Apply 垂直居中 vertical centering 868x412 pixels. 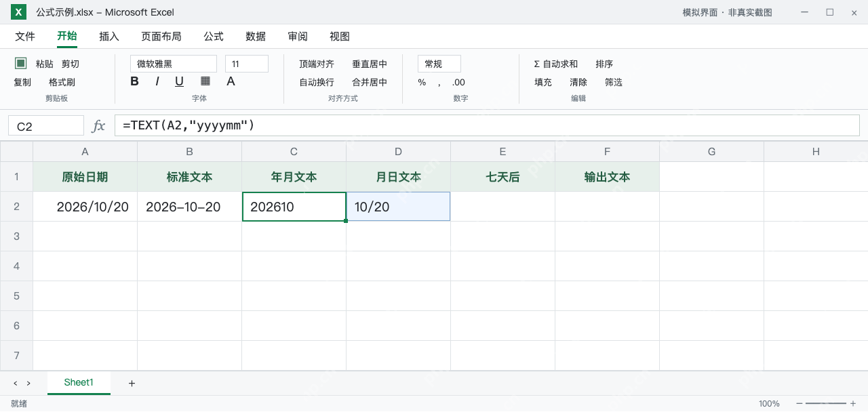(370, 64)
